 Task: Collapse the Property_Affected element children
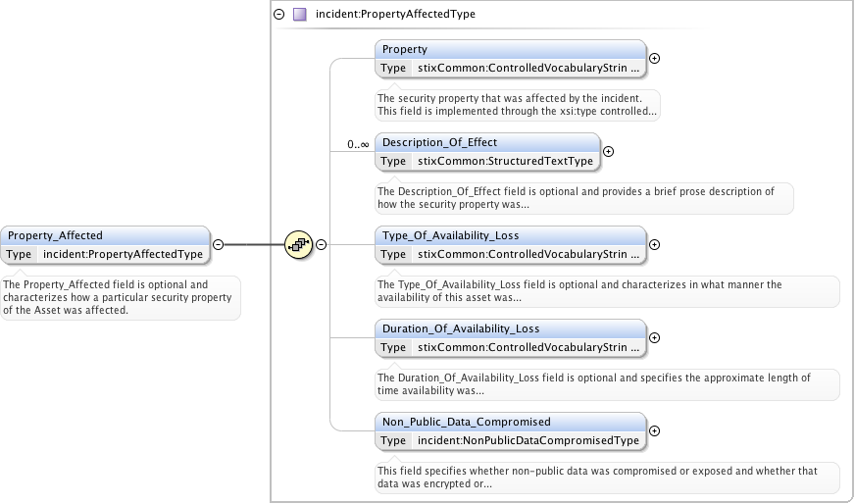click(x=218, y=245)
